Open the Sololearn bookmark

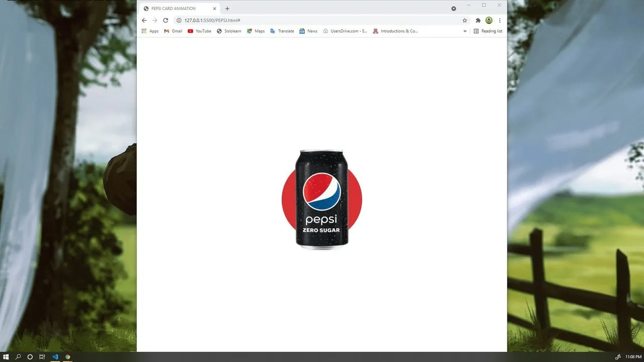[229, 31]
